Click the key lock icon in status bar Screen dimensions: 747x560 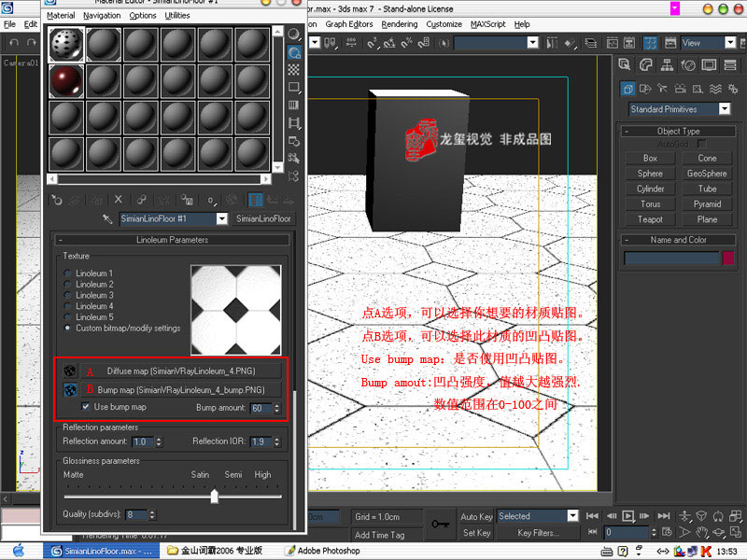440,525
